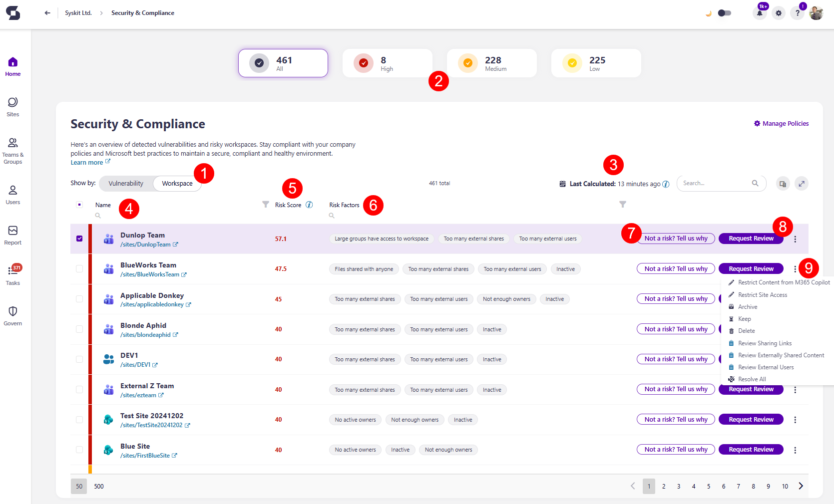Open more actions for Blue Site row
Viewport: 834px width, 504px height.
point(795,450)
